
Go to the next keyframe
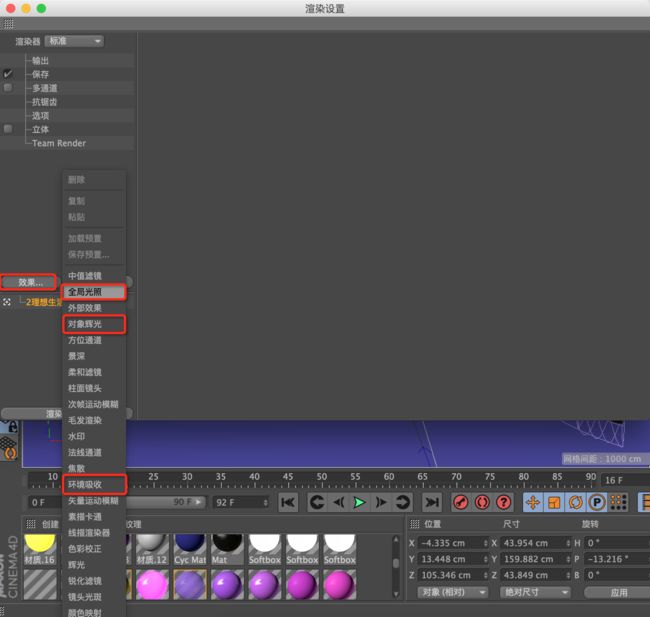point(402,503)
